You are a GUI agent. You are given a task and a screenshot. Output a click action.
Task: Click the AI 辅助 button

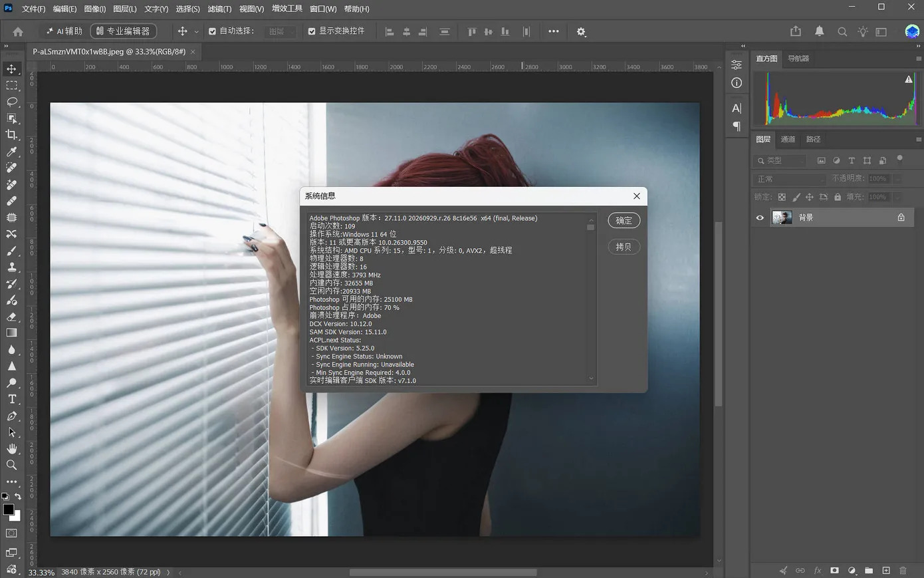pos(64,31)
